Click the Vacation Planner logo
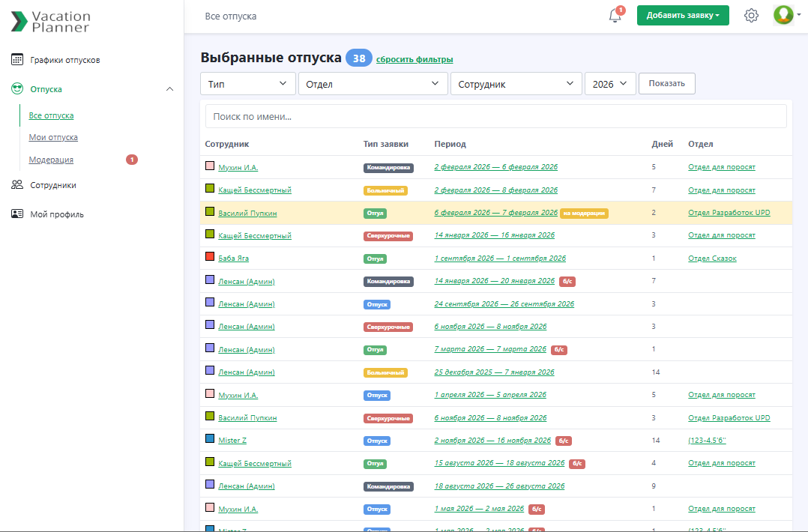 pyautogui.click(x=51, y=21)
